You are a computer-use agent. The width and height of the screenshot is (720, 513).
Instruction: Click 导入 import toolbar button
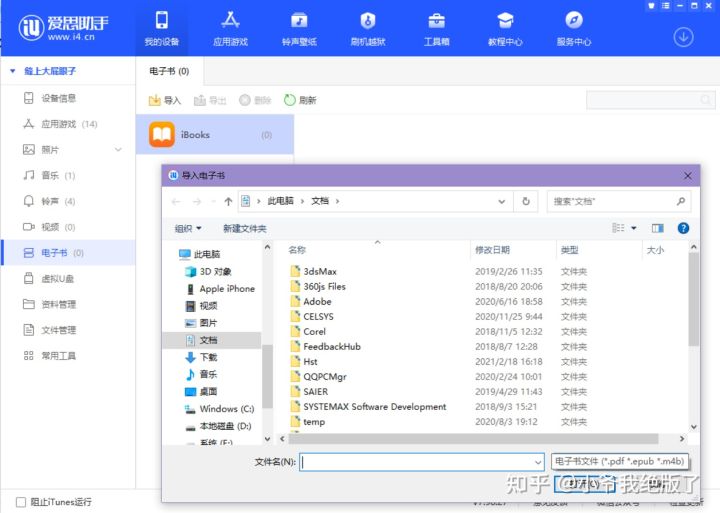pyautogui.click(x=164, y=100)
